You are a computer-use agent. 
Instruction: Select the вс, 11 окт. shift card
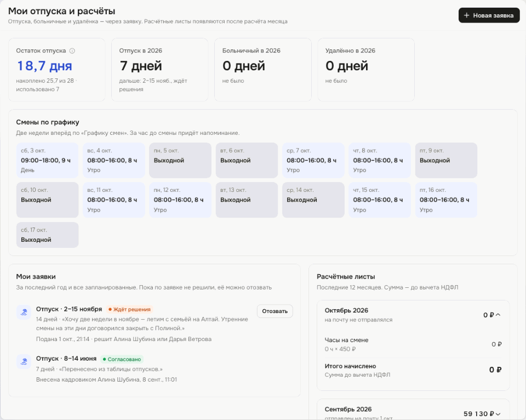tap(114, 200)
